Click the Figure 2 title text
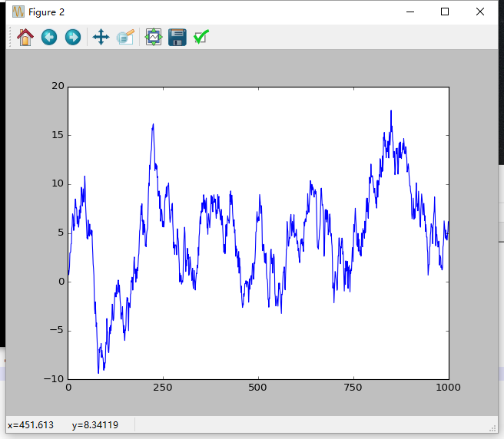Image resolution: width=504 pixels, height=439 pixels. coord(46,12)
